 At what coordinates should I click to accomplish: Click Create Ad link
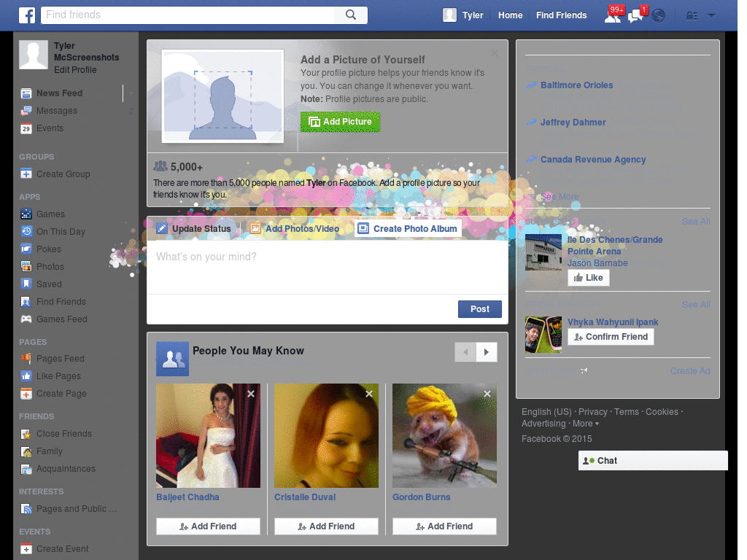click(690, 371)
